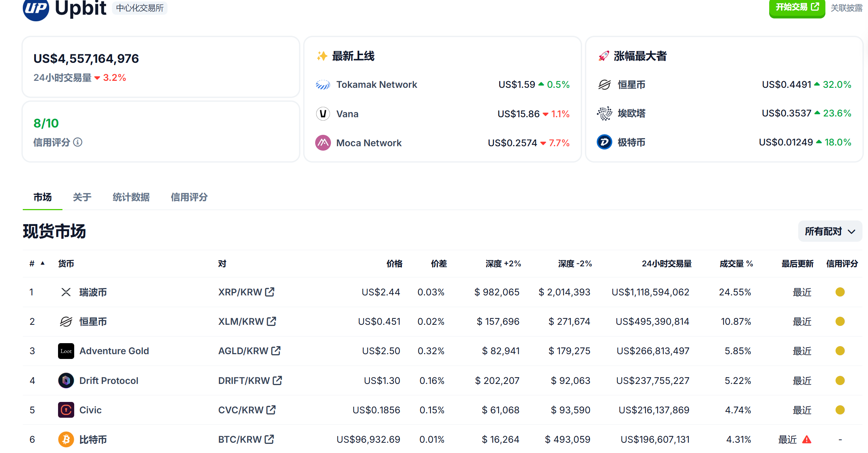The height and width of the screenshot is (453, 868).
Task: Open the DRIFT/KRW pair link
Action: [244, 381]
